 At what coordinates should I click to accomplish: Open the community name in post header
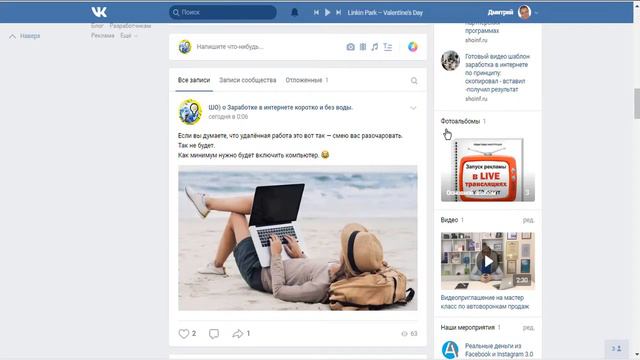(x=281, y=107)
